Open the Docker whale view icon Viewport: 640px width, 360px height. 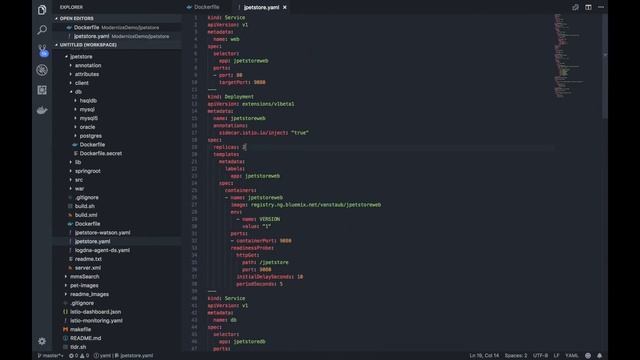click(42, 110)
